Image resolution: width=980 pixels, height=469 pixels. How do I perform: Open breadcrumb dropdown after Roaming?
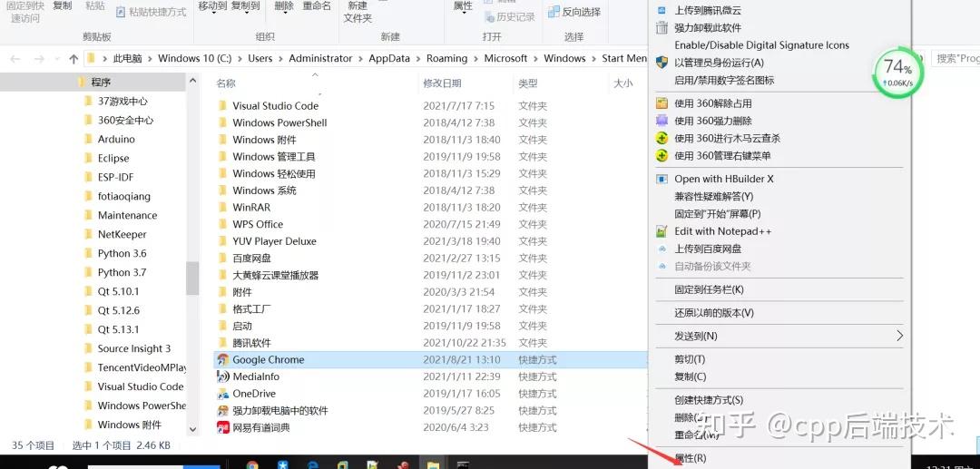tap(475, 58)
